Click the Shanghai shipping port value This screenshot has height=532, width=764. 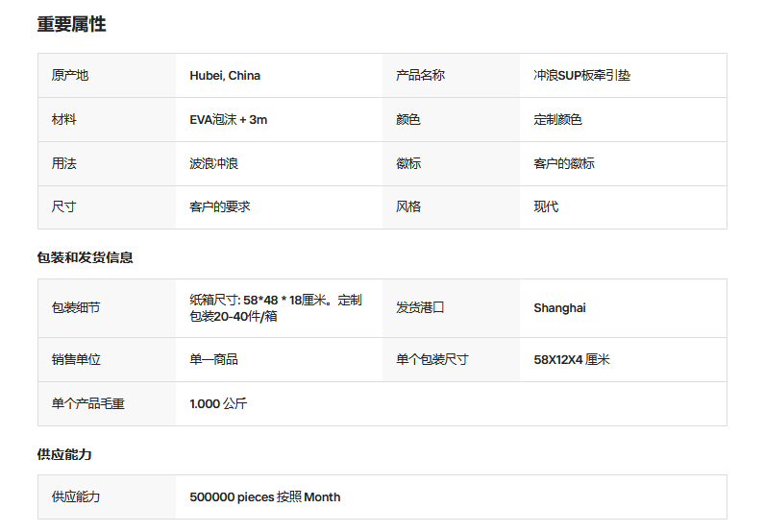point(559,308)
